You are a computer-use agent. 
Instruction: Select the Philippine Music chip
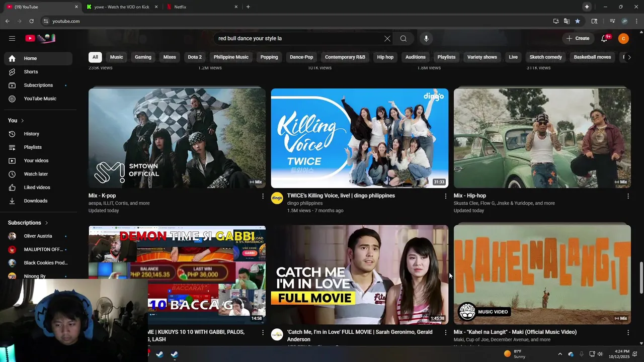point(231,57)
